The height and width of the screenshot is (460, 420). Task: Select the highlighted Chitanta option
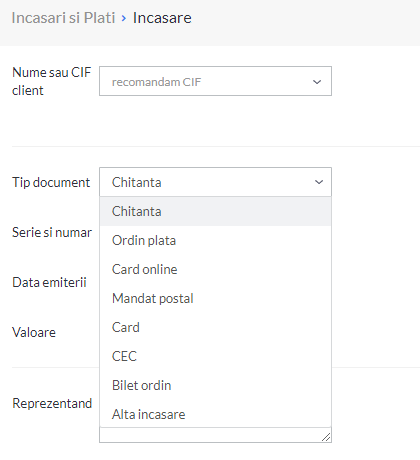[x=215, y=211]
